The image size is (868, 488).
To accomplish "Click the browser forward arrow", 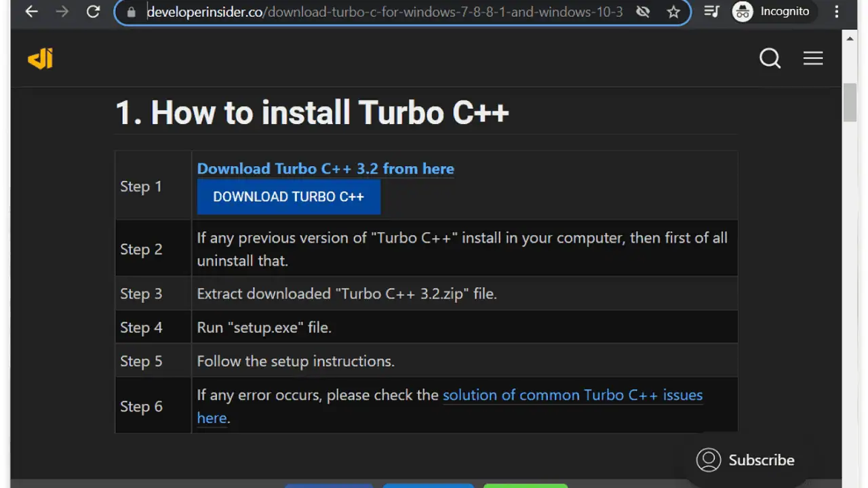I will point(62,12).
